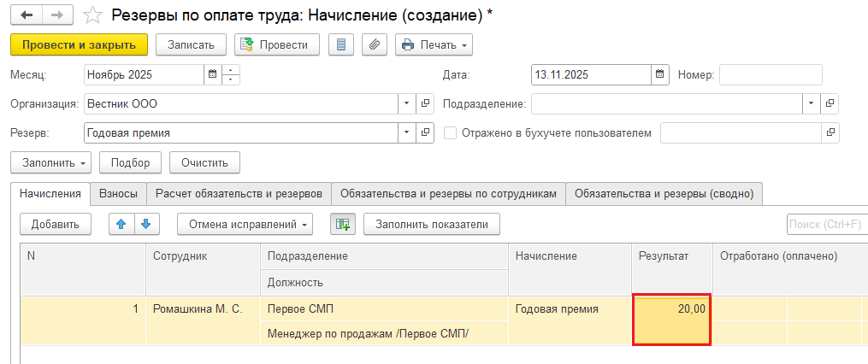Open the Печать dropdown menu
The width and height of the screenshot is (868, 364).
pos(434,44)
